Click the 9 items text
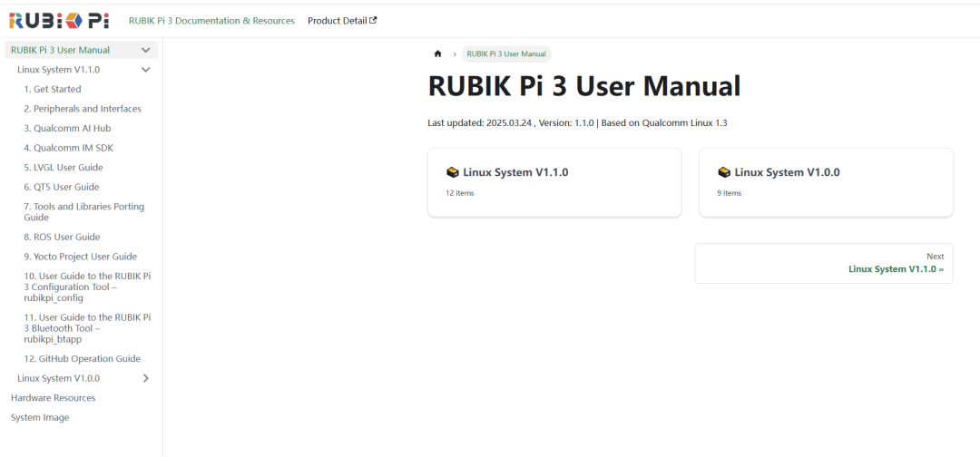This screenshot has width=980, height=457. click(x=729, y=193)
